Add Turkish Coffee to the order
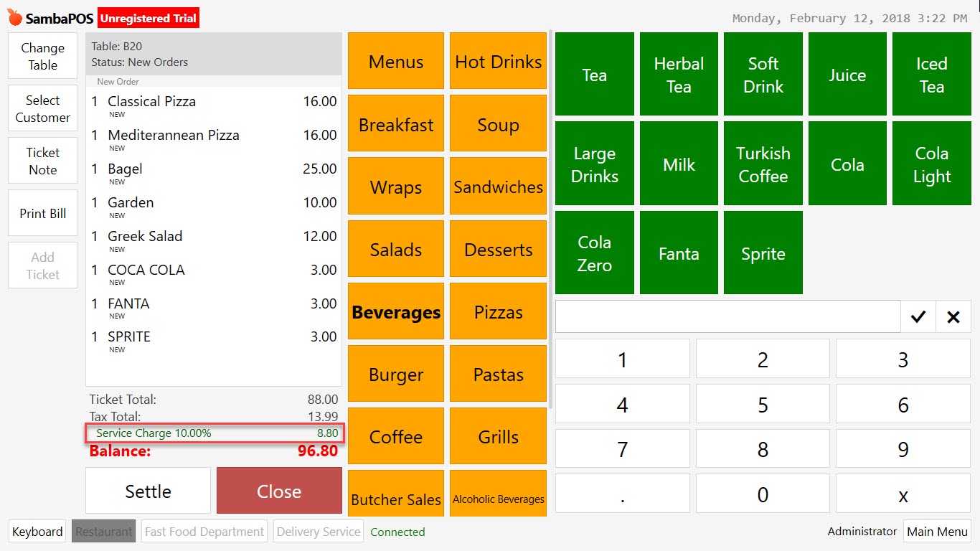The height and width of the screenshot is (551, 980). coord(763,164)
